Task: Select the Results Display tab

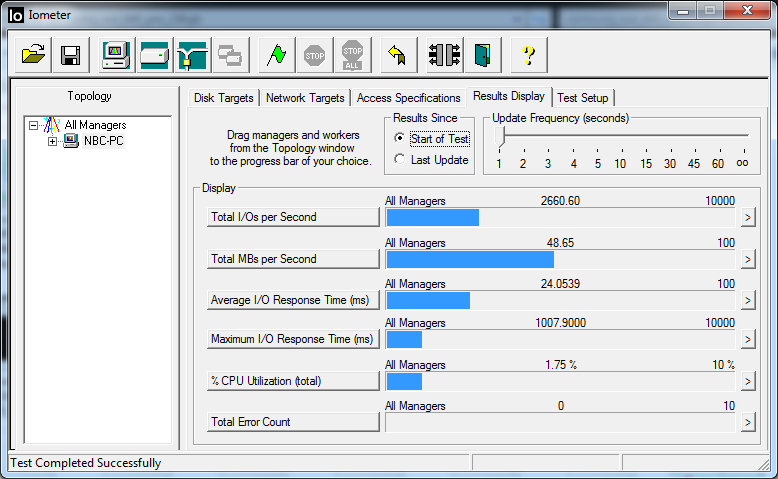Action: (509, 96)
